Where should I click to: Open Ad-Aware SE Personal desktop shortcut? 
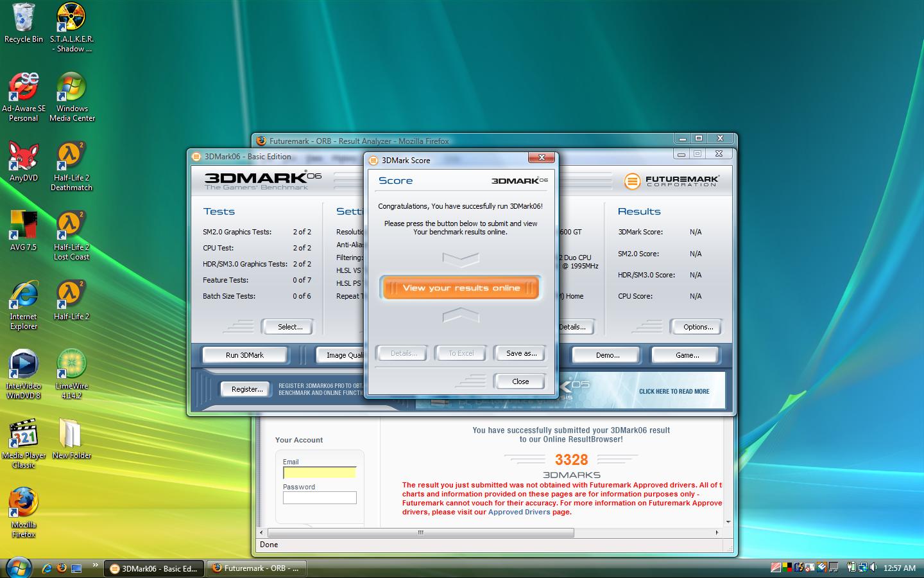[x=24, y=97]
